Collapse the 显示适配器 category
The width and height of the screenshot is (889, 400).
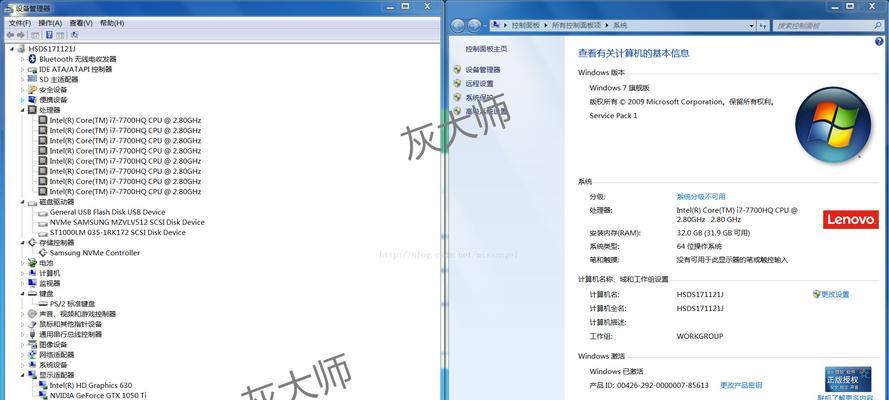[23, 375]
